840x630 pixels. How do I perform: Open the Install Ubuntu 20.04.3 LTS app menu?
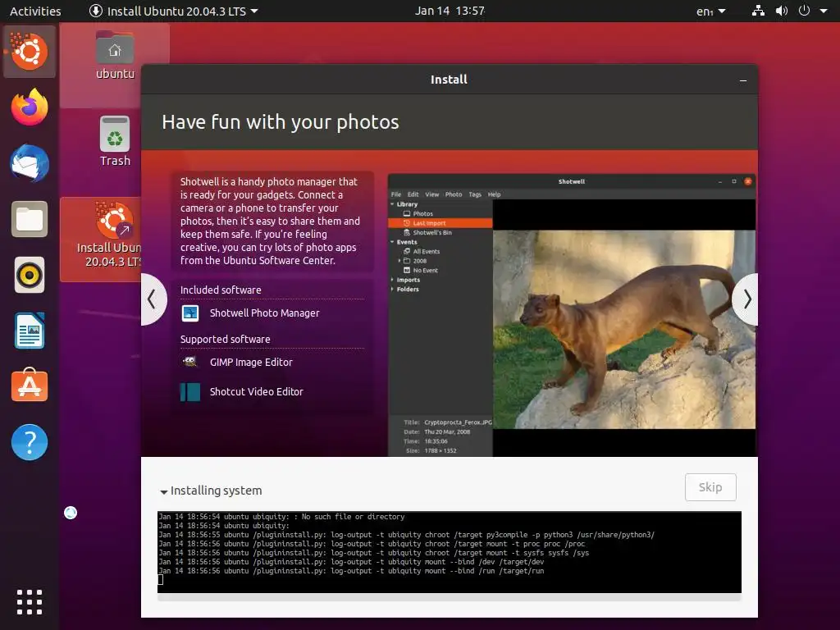[173, 11]
